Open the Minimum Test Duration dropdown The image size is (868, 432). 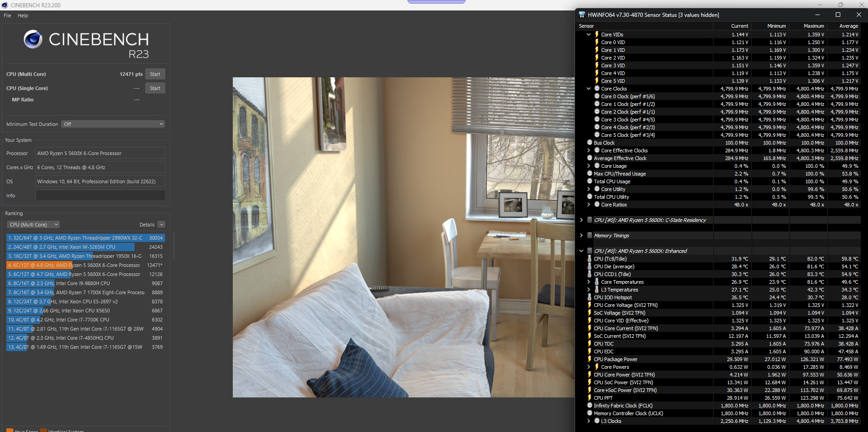coord(113,124)
